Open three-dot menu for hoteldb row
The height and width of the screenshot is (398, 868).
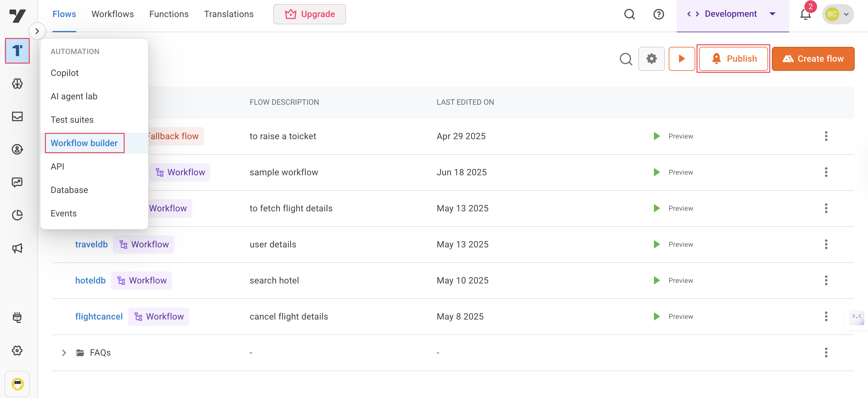(826, 280)
